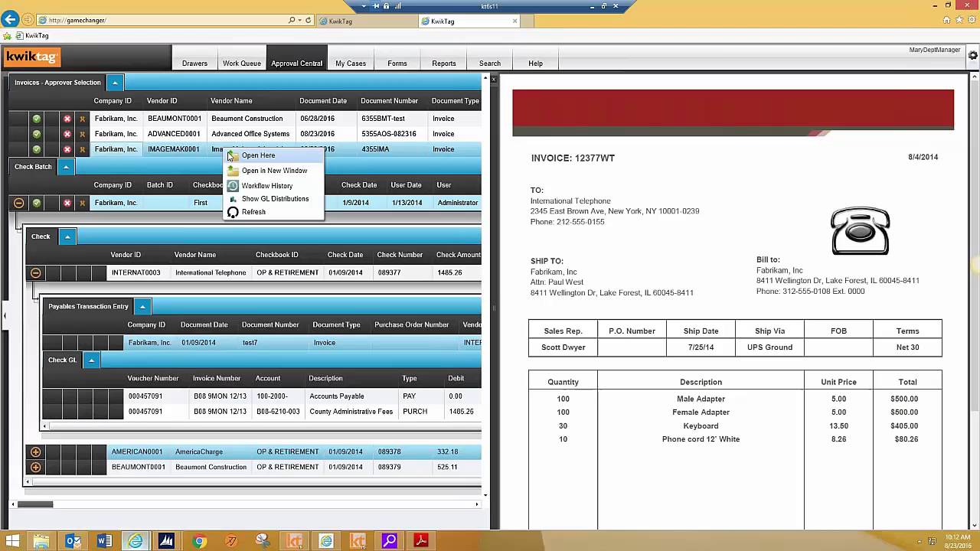The image size is (980, 551).
Task: Click the MaryDeptManager user name
Action: (935, 50)
